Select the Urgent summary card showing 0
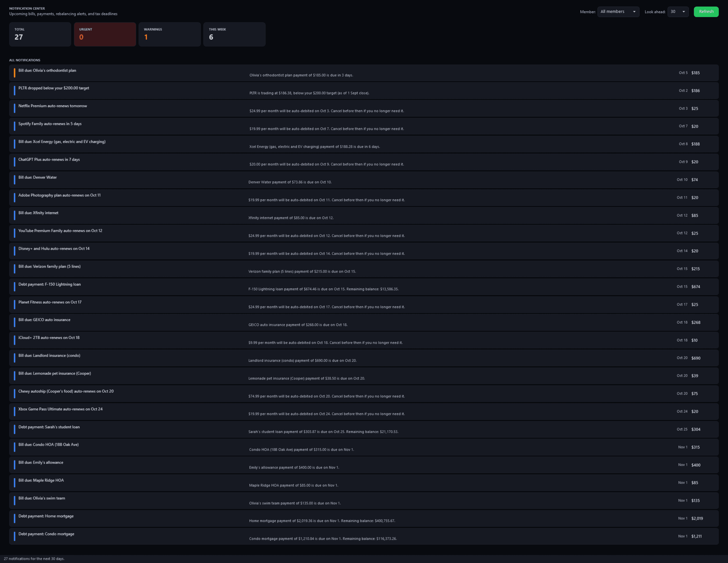 click(x=105, y=34)
